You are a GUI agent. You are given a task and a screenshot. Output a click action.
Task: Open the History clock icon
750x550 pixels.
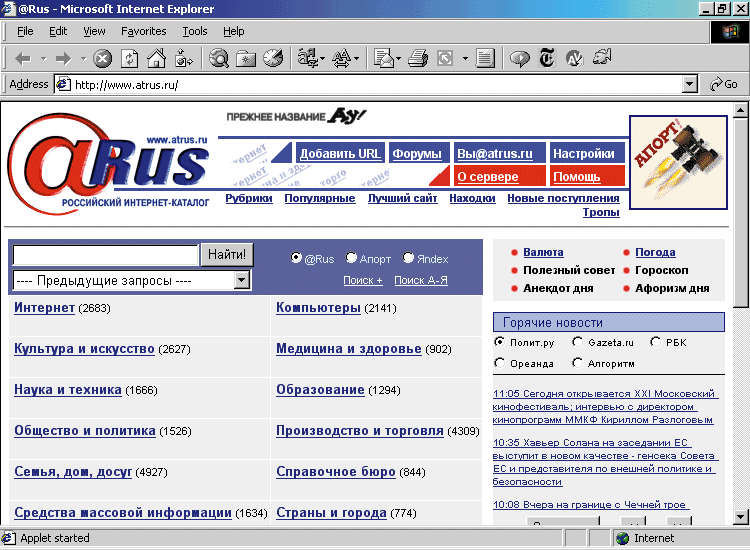pyautogui.click(x=274, y=58)
